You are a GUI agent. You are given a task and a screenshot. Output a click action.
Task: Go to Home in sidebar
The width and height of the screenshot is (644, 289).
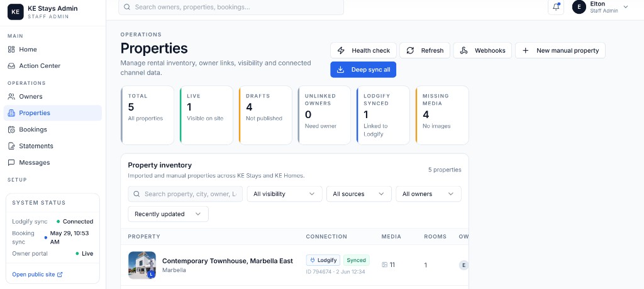[53, 49]
